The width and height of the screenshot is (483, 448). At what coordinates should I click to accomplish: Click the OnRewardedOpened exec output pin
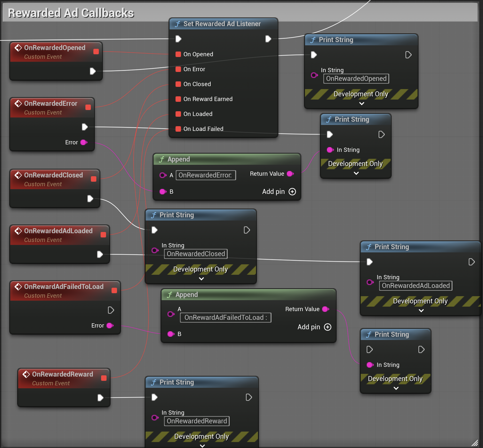(x=93, y=71)
